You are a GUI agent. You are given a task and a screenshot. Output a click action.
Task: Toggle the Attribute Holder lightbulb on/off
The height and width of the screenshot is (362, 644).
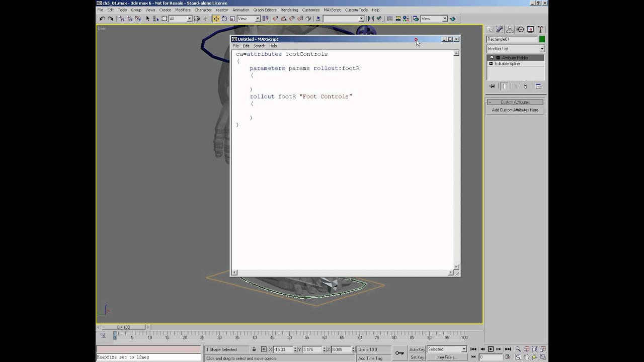[492, 58]
